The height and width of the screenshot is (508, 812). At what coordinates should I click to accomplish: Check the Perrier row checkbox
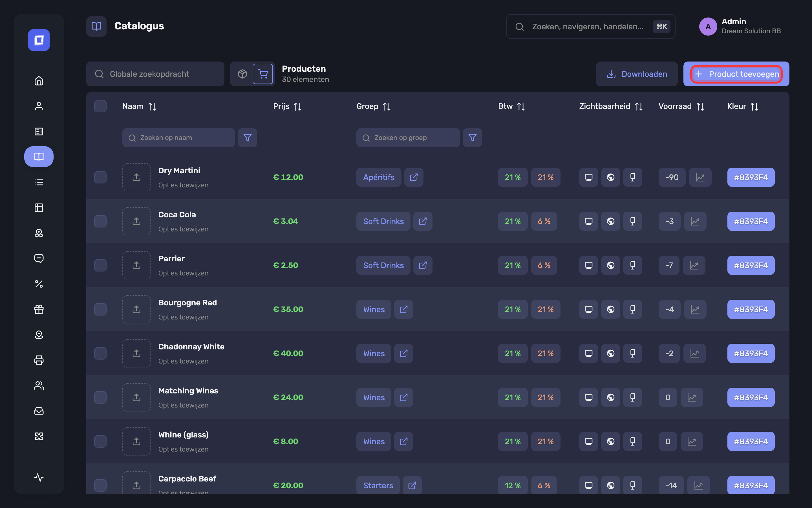coord(100,265)
